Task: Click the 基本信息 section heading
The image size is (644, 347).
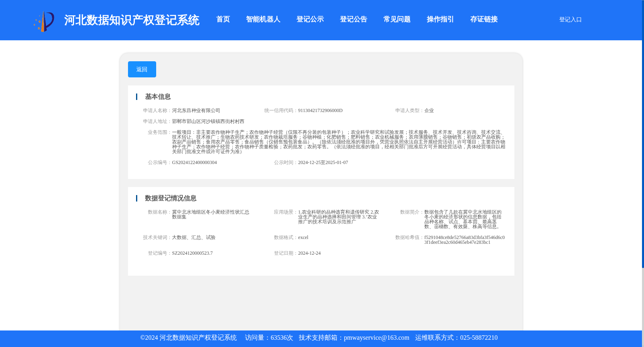Action: [x=158, y=97]
